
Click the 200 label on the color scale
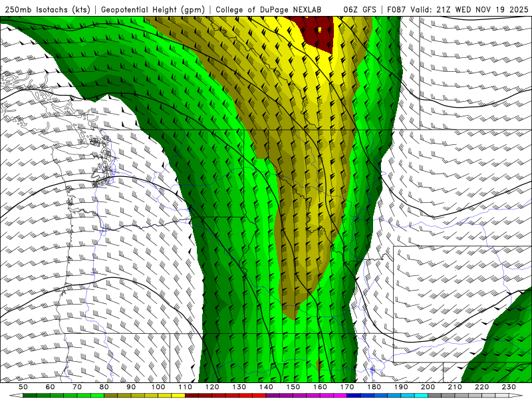(x=428, y=387)
